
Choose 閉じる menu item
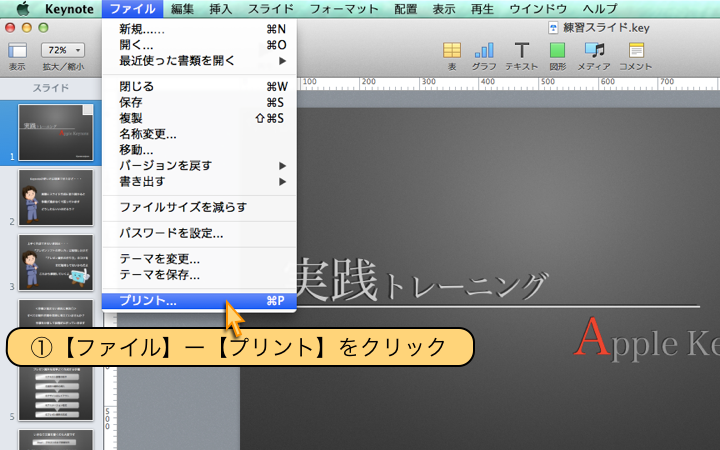(x=199, y=86)
